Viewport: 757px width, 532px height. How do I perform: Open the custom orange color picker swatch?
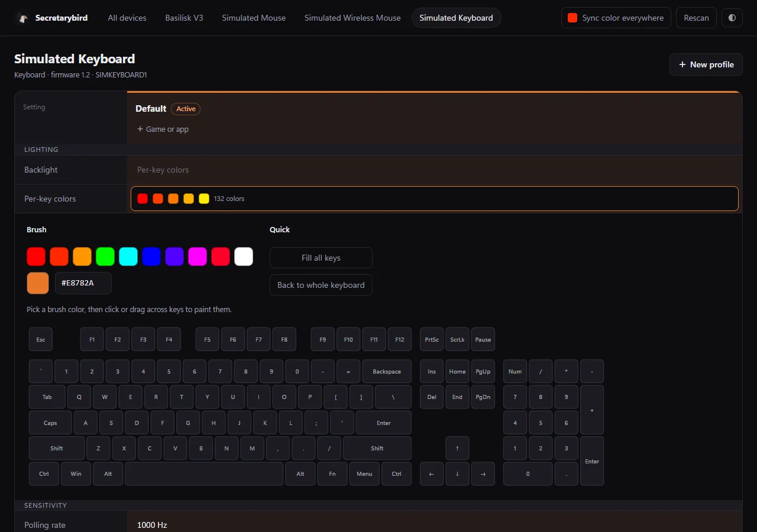38,283
